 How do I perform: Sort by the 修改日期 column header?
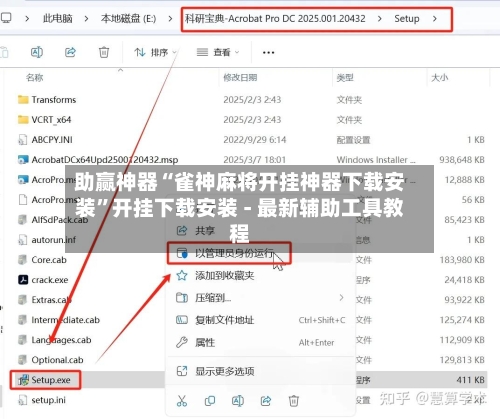(240, 78)
